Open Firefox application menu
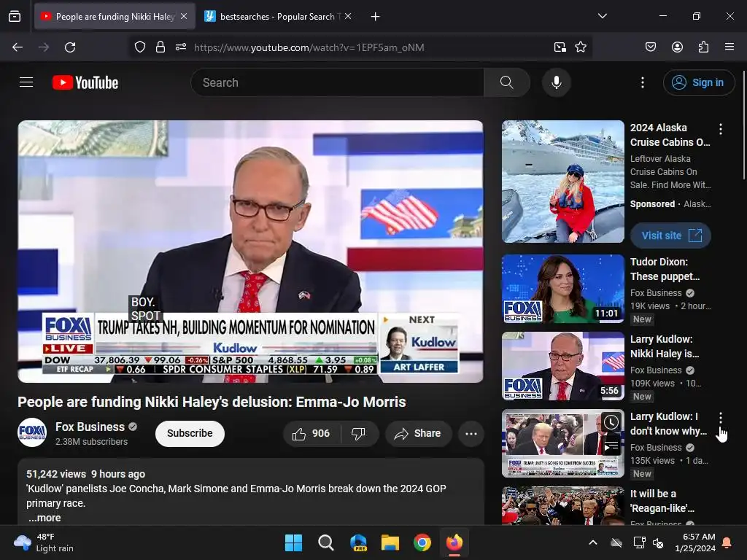The image size is (747, 560). point(729,47)
